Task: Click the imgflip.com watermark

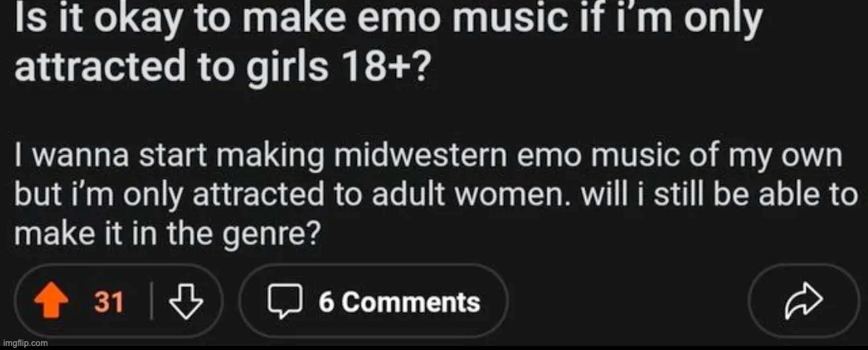Action: 26,344
